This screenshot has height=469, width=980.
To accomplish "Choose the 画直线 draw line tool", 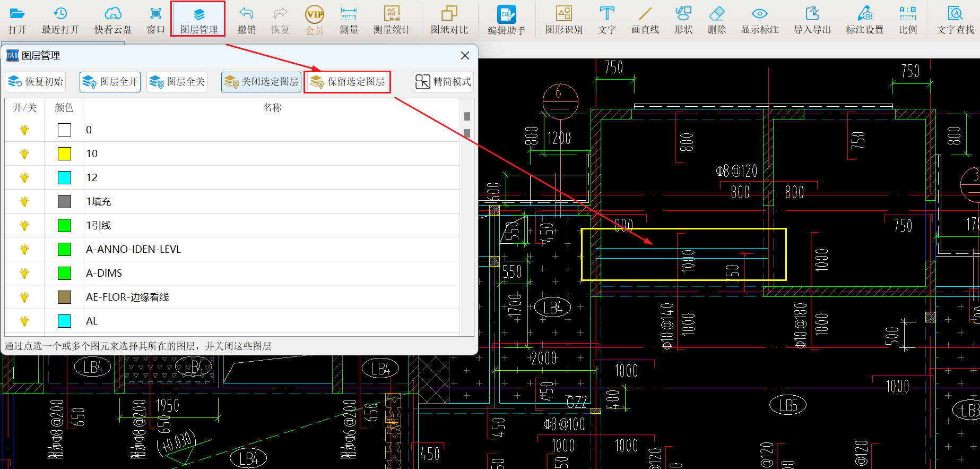I will tap(645, 20).
